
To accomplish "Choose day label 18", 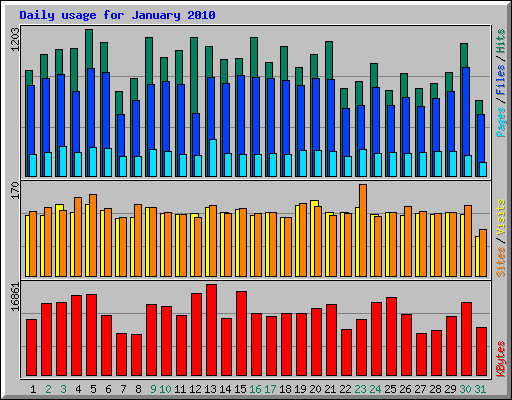I will click(x=285, y=389).
